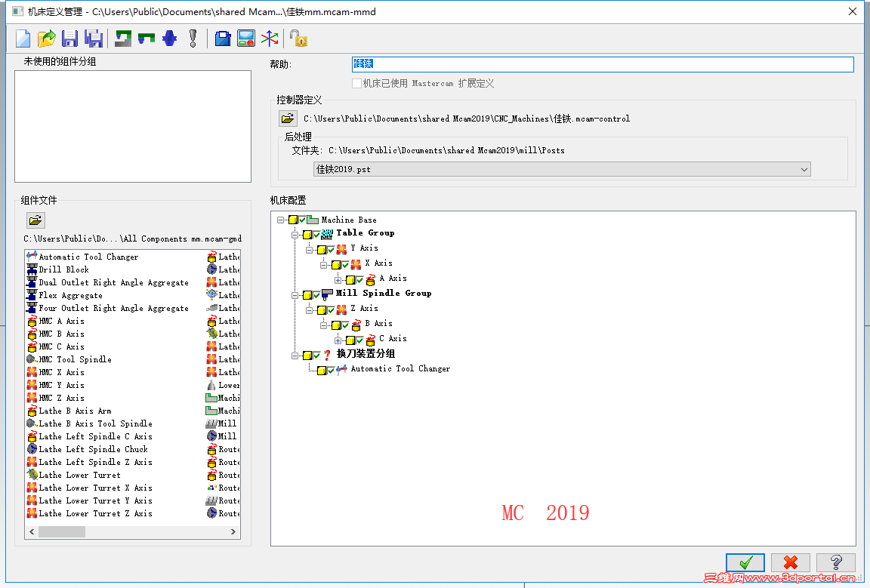Click the empty unused component groups list

[x=133, y=126]
